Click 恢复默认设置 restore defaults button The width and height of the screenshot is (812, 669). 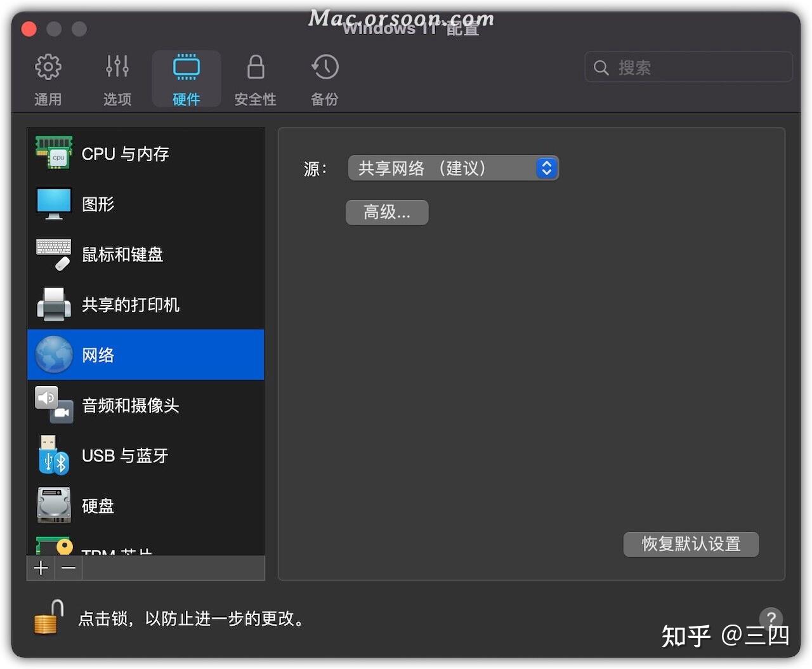(691, 544)
